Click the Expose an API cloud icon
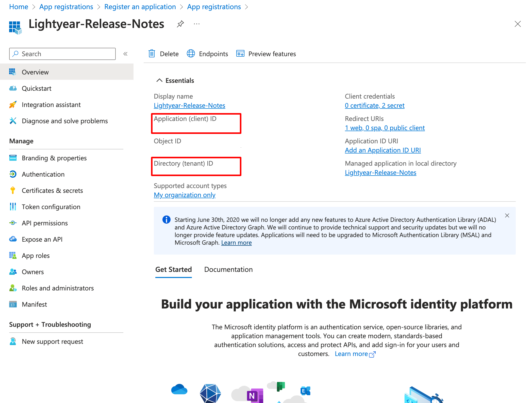 (x=13, y=239)
